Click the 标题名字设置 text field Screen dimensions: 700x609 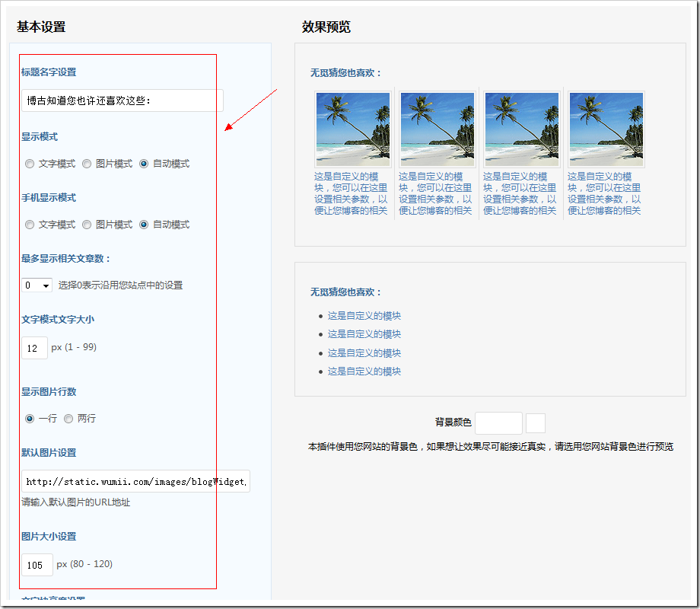tap(123, 100)
